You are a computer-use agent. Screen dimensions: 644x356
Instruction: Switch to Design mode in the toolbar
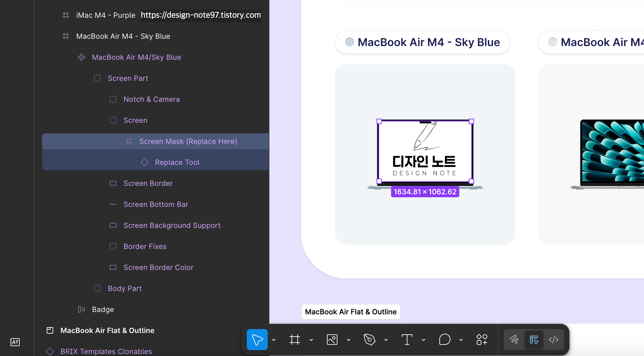click(x=534, y=340)
